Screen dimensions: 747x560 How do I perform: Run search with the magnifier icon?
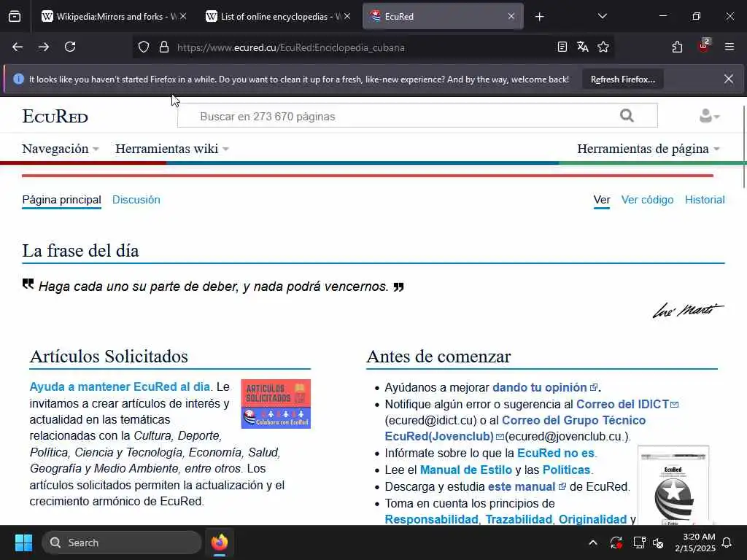627,115
